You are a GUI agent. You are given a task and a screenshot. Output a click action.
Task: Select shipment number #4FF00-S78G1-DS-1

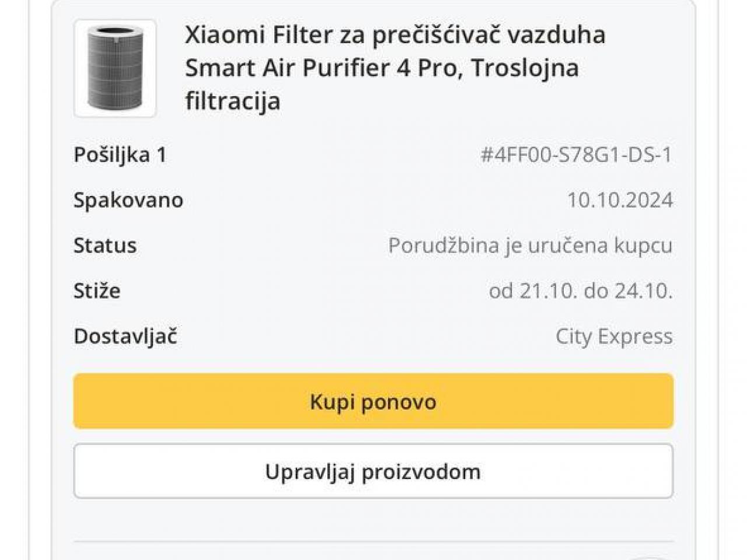(x=576, y=155)
